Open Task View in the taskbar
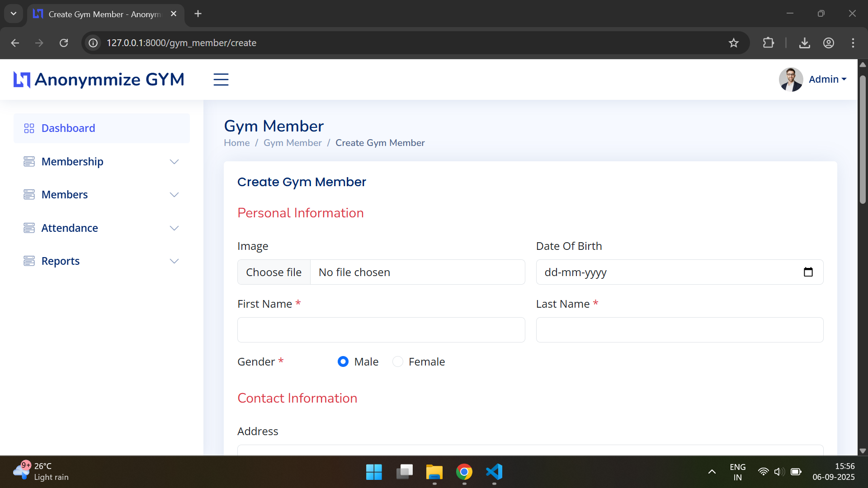The height and width of the screenshot is (488, 868). pos(404,472)
